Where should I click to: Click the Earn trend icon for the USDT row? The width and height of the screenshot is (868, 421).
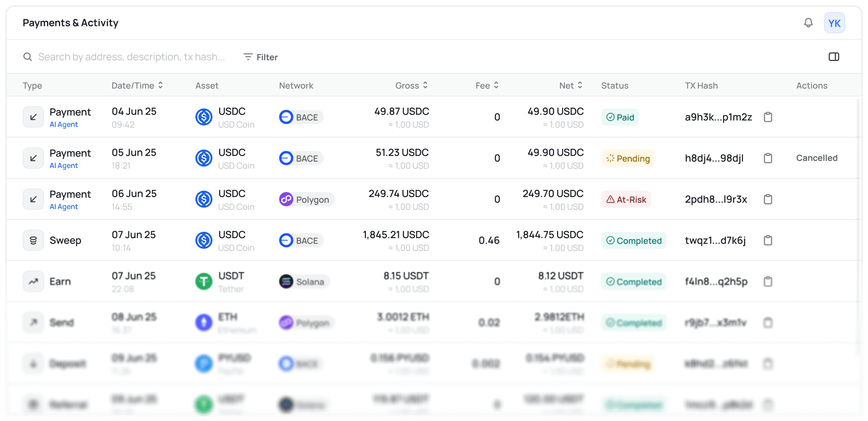click(x=33, y=281)
